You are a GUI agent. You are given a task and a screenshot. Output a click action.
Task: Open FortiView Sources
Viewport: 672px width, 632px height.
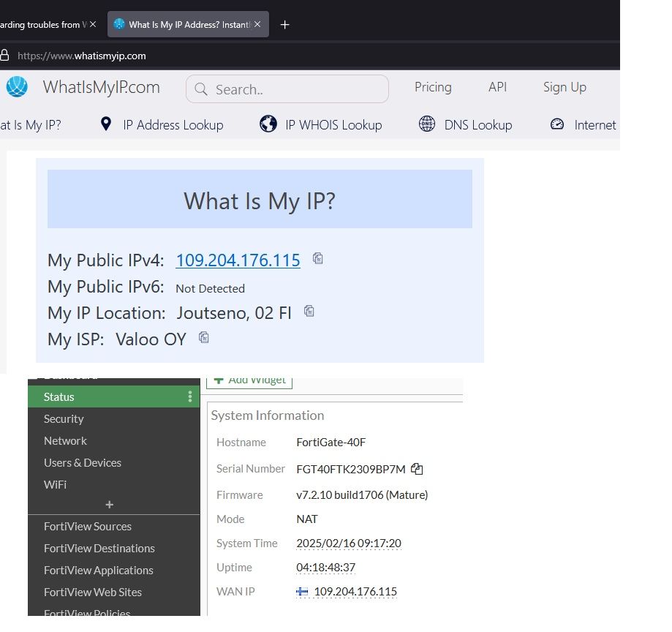(88, 527)
